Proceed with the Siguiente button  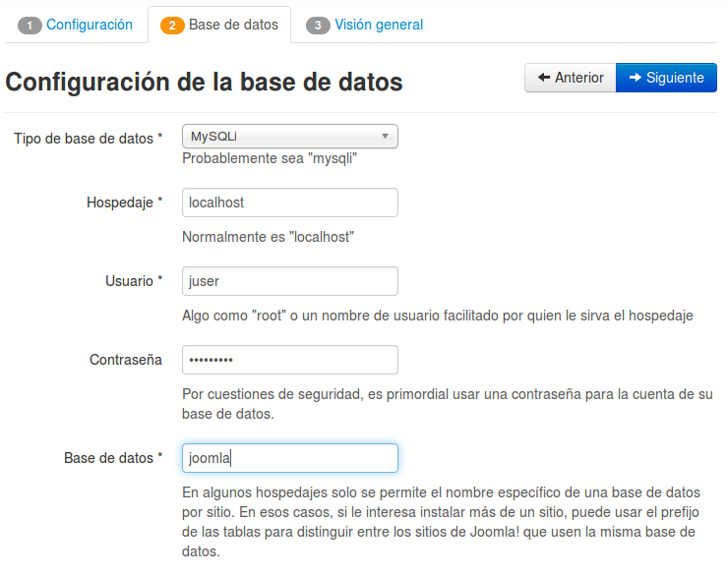tap(666, 78)
